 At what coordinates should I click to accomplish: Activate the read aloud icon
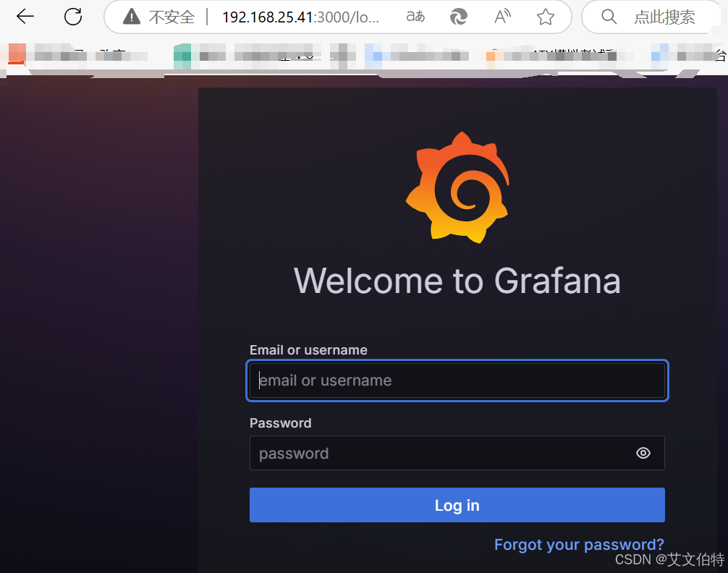coord(502,17)
